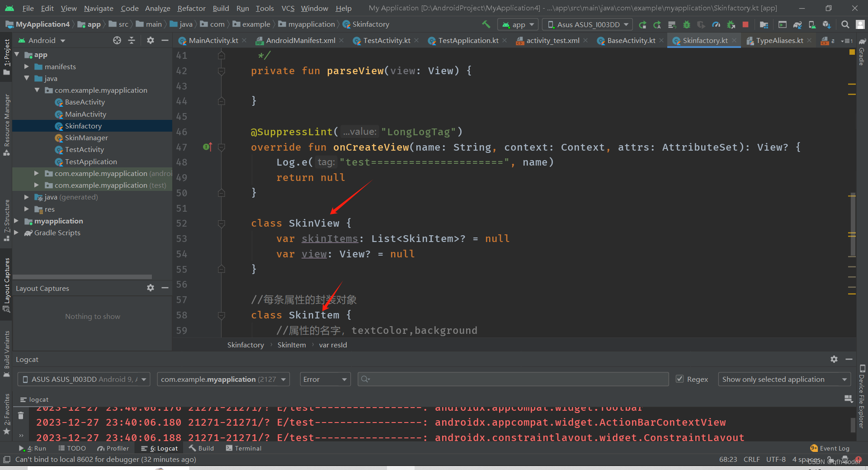Toggle the Regex checkbox in Logcat
This screenshot has height=470, width=868.
(x=679, y=379)
